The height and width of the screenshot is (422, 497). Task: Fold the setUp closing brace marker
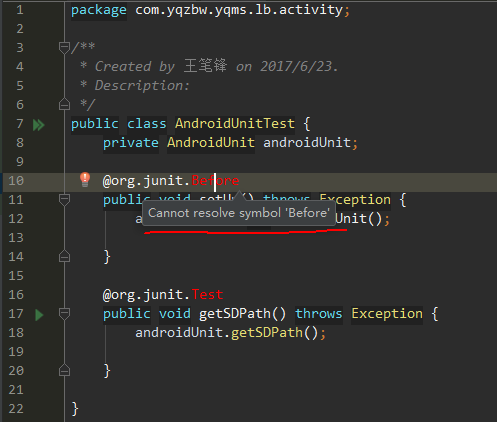pyautogui.click(x=64, y=256)
